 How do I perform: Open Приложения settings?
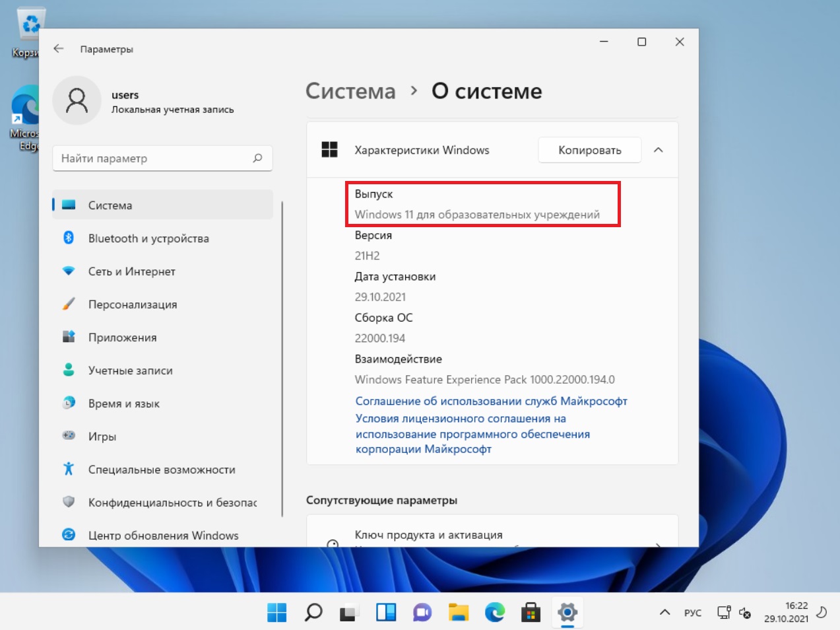[x=162, y=337]
